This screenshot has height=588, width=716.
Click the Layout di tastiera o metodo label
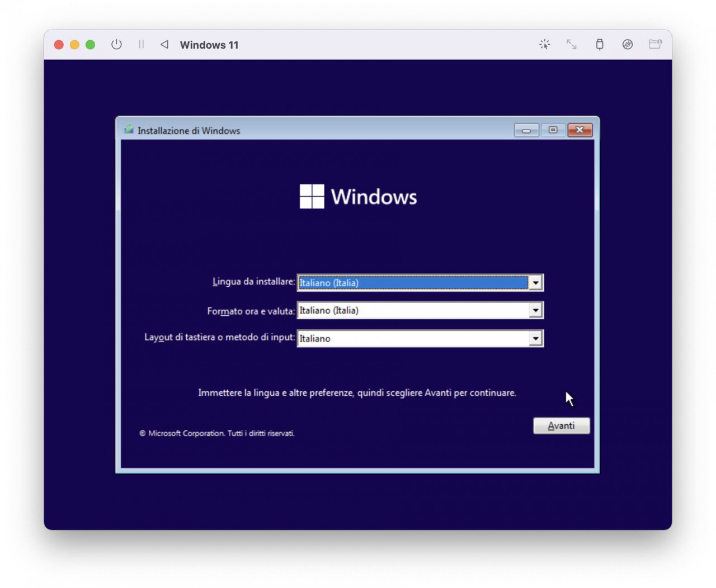click(220, 338)
